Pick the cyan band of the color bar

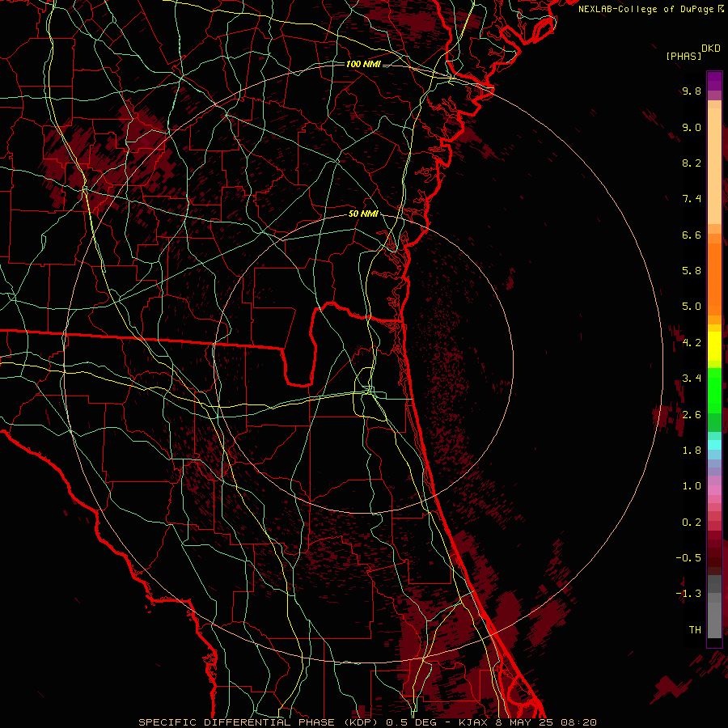(714, 445)
